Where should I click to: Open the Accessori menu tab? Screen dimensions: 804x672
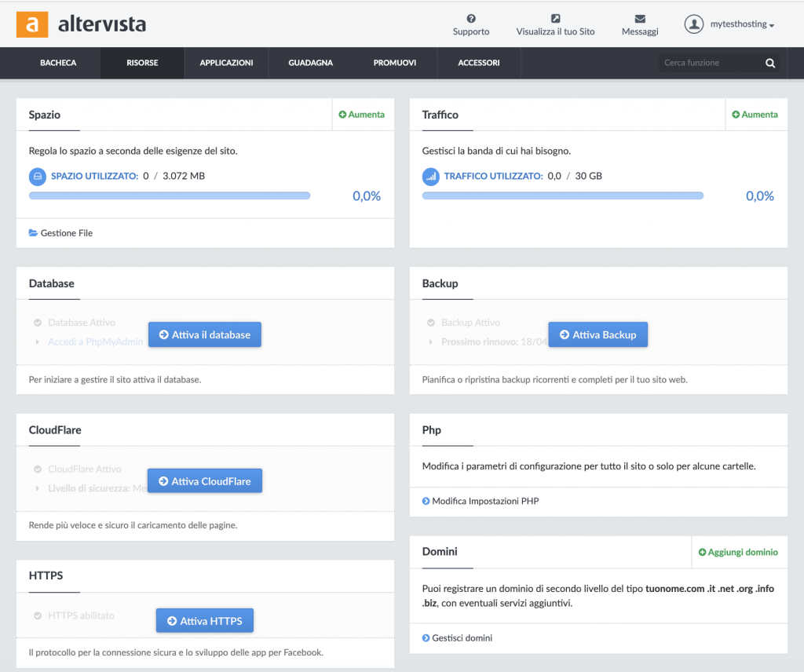pos(478,63)
